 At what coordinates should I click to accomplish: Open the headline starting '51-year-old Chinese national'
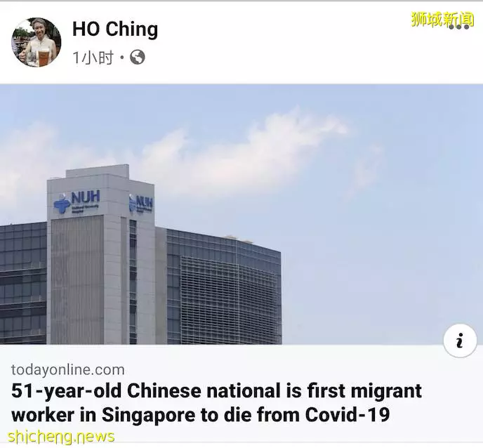[216, 402]
